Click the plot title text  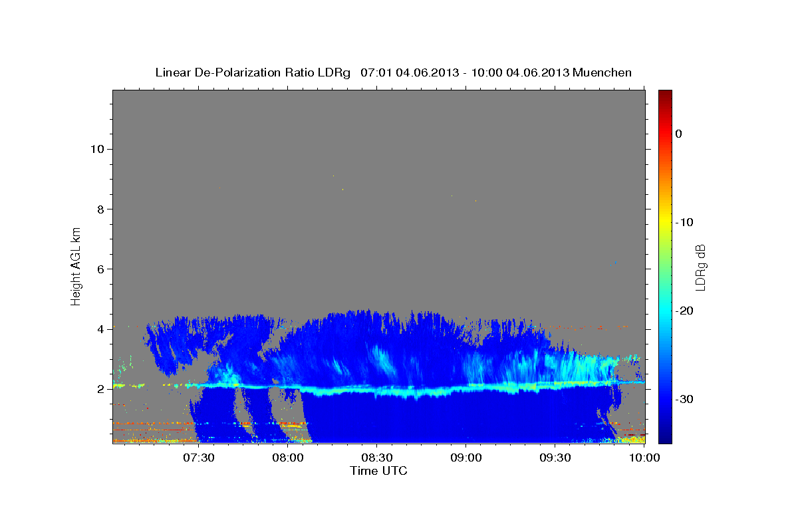click(x=394, y=72)
